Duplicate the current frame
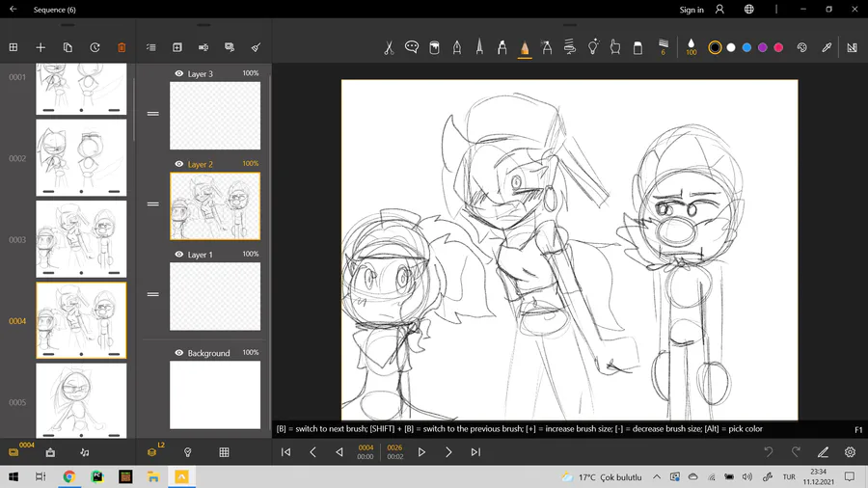 tap(68, 47)
